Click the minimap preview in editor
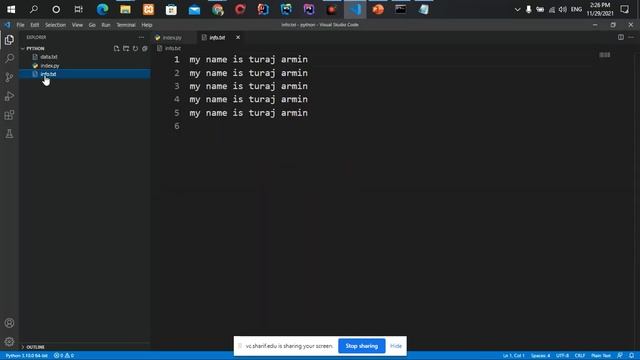This screenshot has height=360, width=640. [x=604, y=55]
